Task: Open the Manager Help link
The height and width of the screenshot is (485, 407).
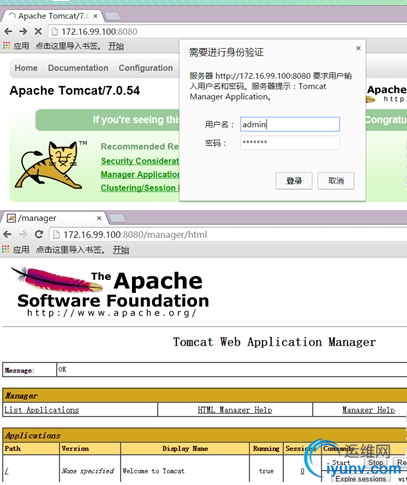Action: 369,410
